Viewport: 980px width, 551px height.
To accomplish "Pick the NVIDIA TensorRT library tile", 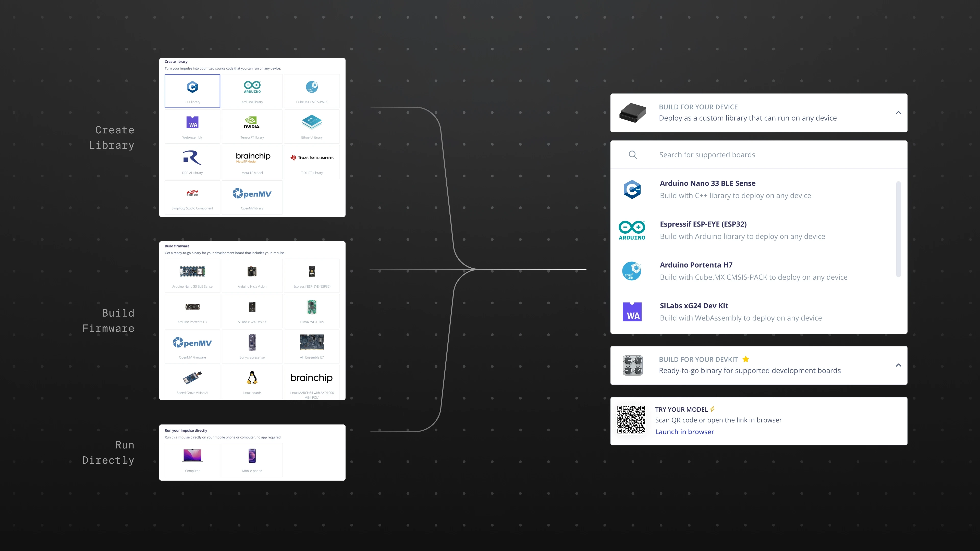I will tap(252, 127).
